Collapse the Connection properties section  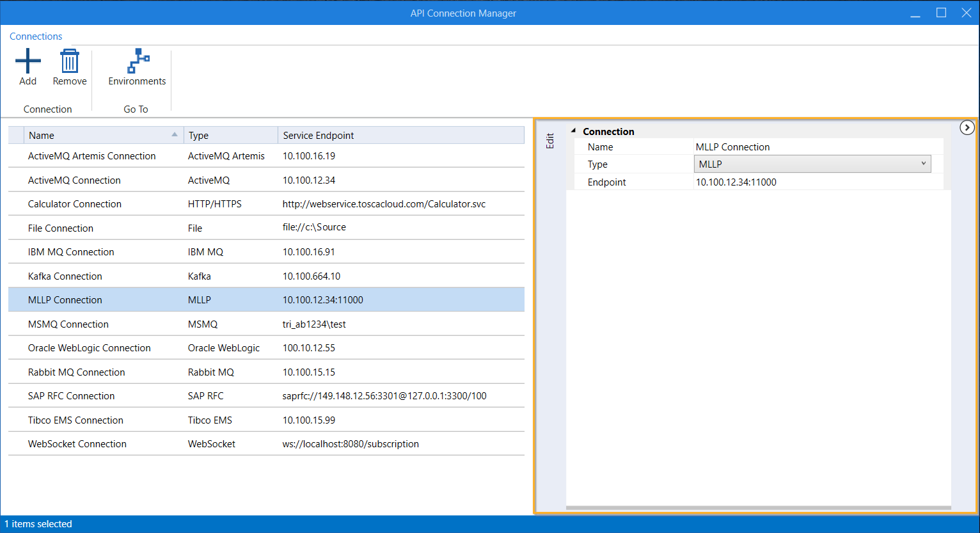click(574, 131)
